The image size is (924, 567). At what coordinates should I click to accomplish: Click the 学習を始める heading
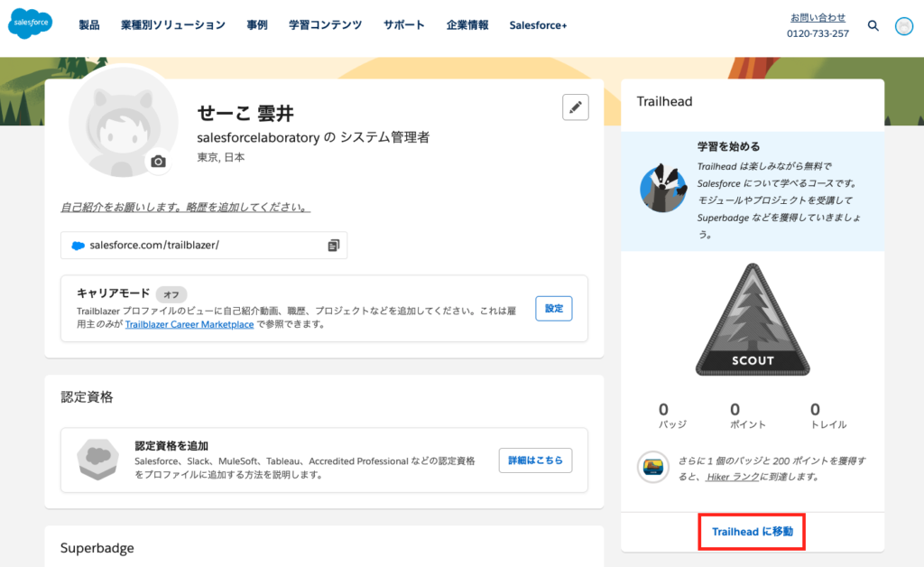728,147
